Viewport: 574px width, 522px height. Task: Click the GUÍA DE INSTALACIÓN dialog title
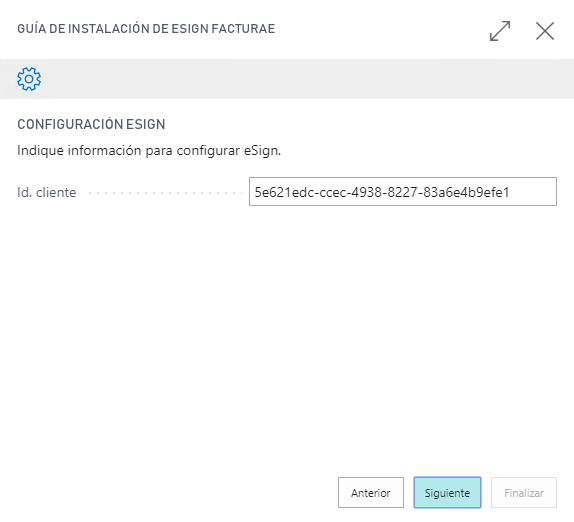(146, 29)
